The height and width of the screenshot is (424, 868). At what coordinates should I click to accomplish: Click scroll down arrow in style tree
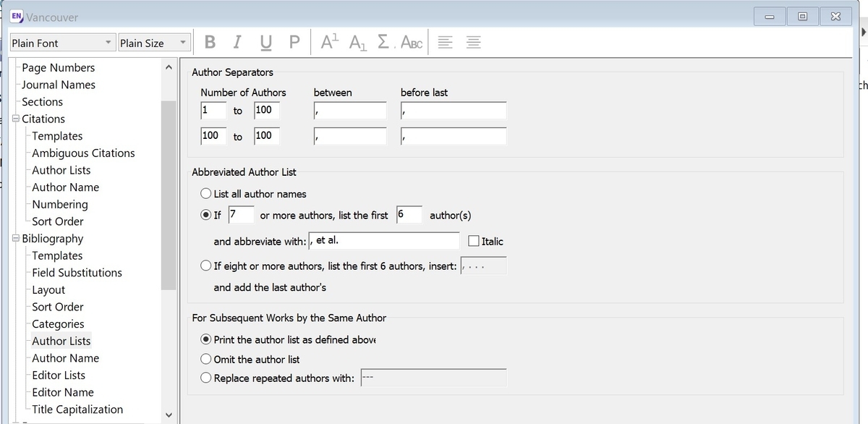click(169, 415)
